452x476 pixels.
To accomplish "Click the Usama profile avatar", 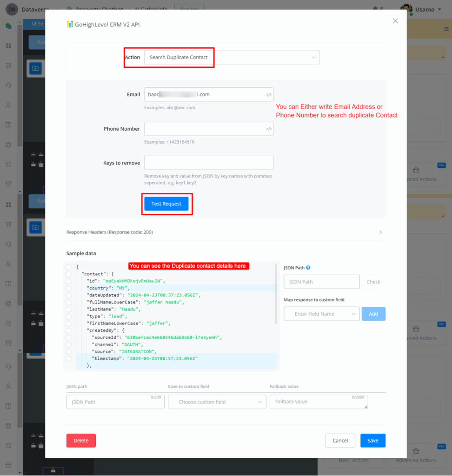I will [x=406, y=9].
